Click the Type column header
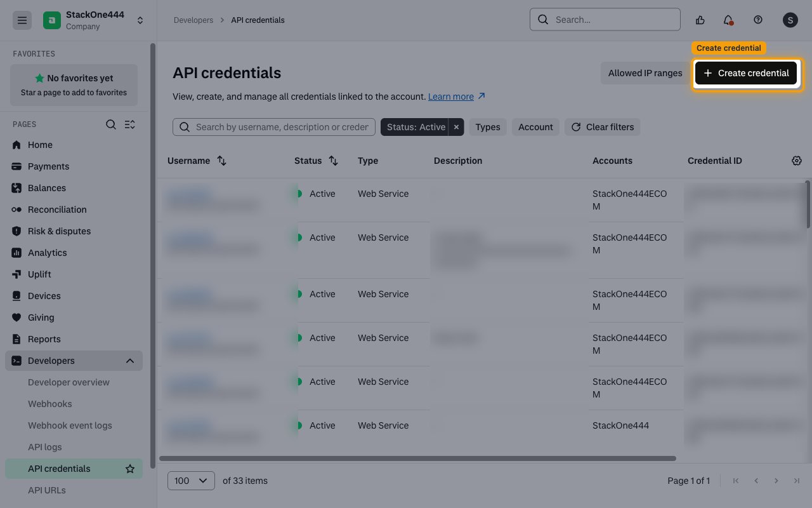Screen dimensions: 812x508 pyautogui.click(x=368, y=161)
